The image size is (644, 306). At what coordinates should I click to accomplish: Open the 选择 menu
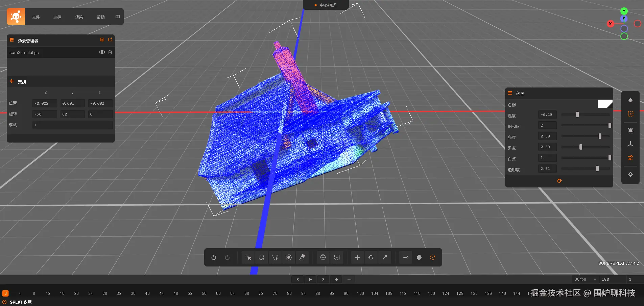(57, 17)
